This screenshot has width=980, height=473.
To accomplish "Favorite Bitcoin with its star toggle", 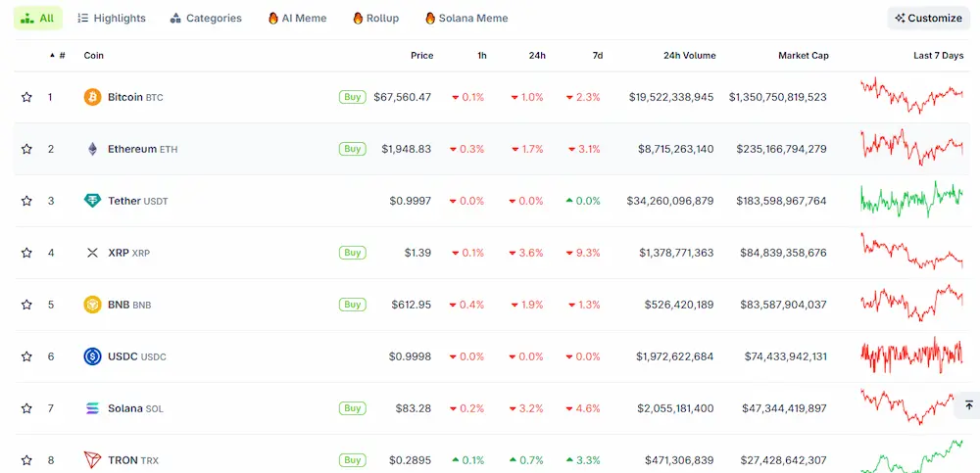I will click(26, 97).
